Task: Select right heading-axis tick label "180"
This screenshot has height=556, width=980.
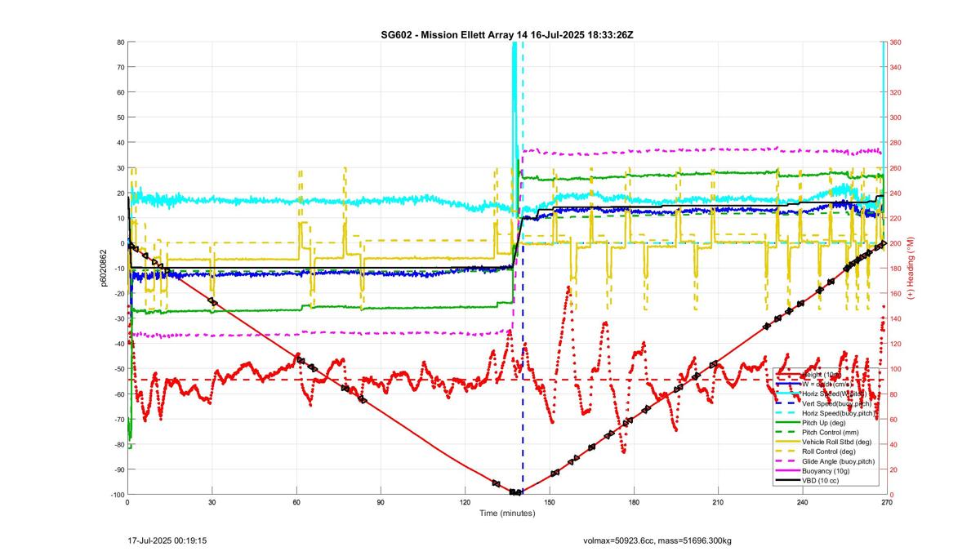Action: point(896,268)
